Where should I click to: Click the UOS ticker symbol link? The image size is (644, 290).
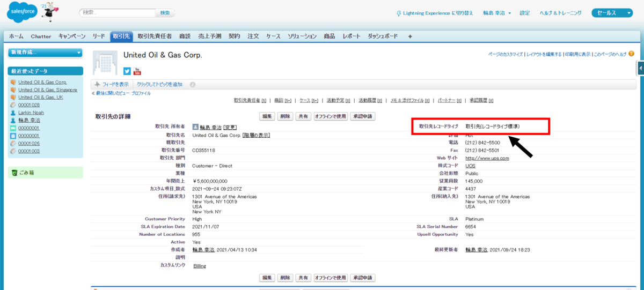(470, 166)
